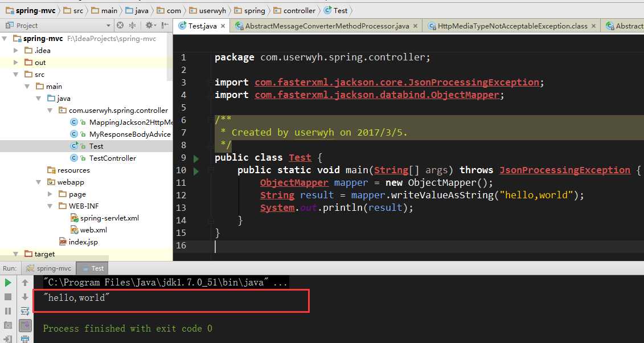
Task: Click the JsonProcessingException import on line 3
Action: [x=397, y=82]
